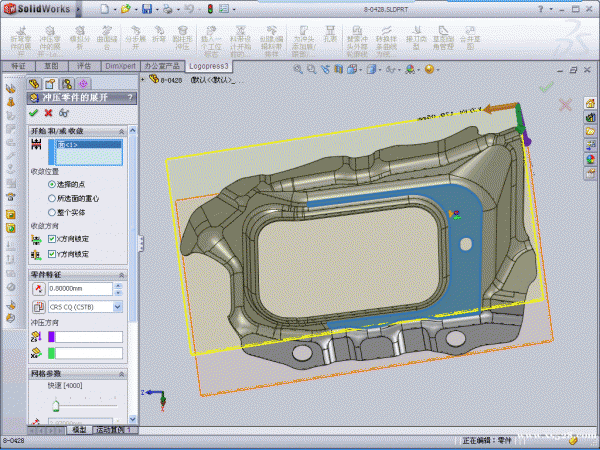
Task: Click the Save icon in title toolbar
Action: [x=147, y=9]
